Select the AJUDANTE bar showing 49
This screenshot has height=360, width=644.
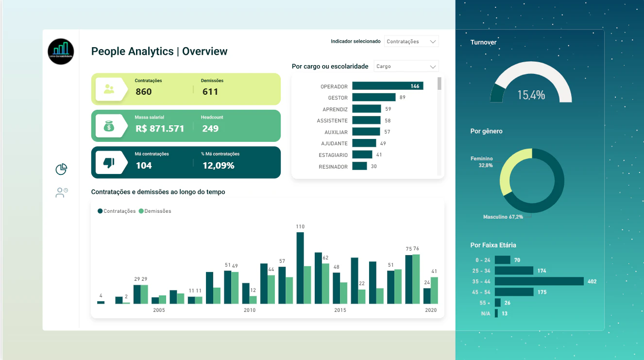[364, 143]
